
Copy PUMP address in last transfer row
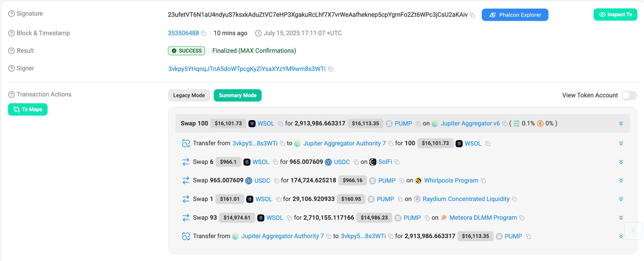pyautogui.click(x=529, y=236)
